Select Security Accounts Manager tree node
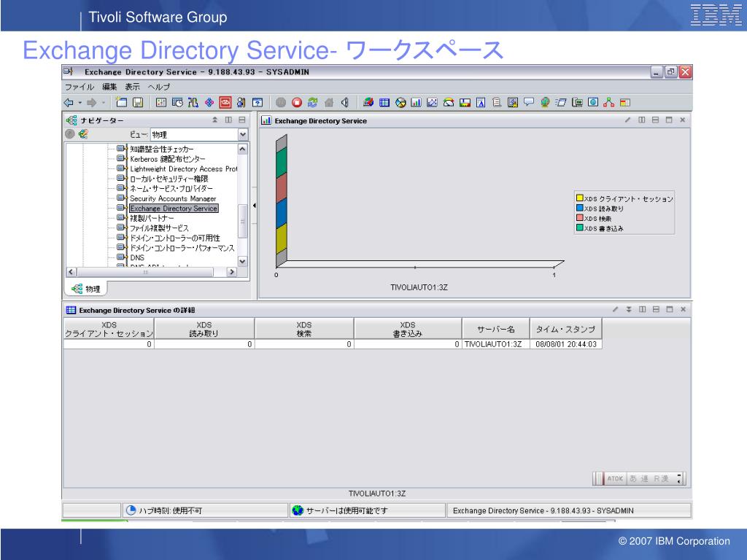747x560 pixels. click(173, 198)
